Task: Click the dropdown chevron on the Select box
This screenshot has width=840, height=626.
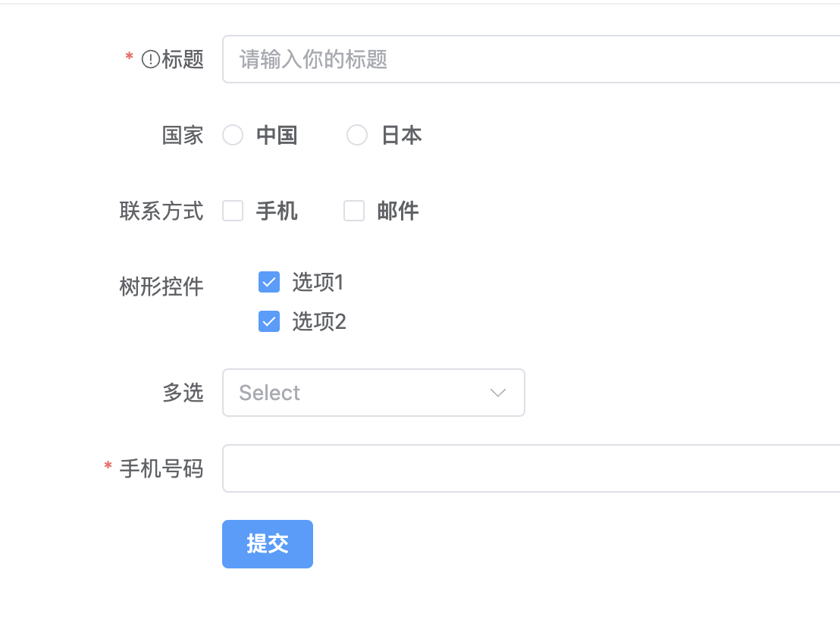Action: (x=497, y=393)
